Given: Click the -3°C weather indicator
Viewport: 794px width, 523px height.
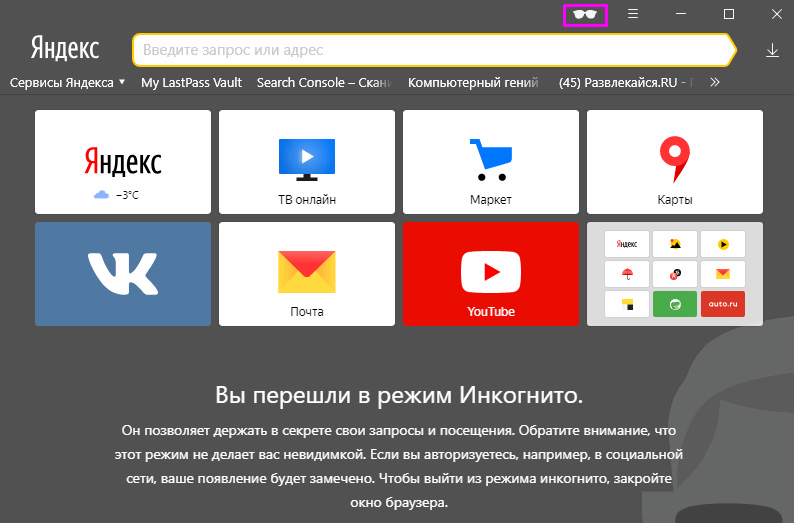Looking at the screenshot, I should [116, 195].
